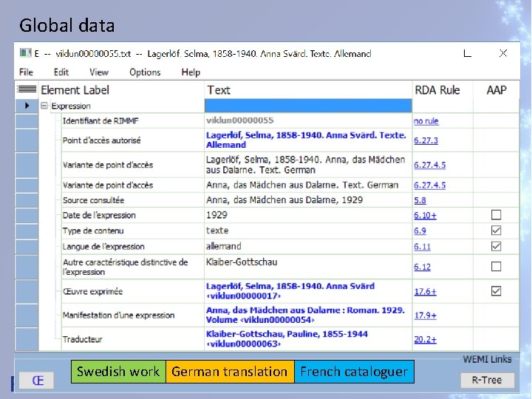Enable AAP checkbox for Date de l'expression
The image size is (532, 399).
click(x=496, y=215)
